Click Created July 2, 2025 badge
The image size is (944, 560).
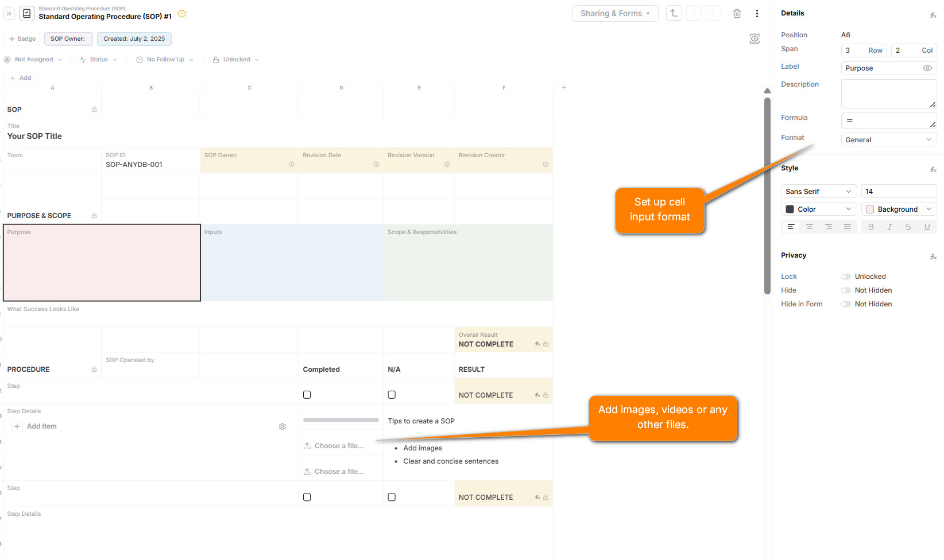tap(134, 39)
